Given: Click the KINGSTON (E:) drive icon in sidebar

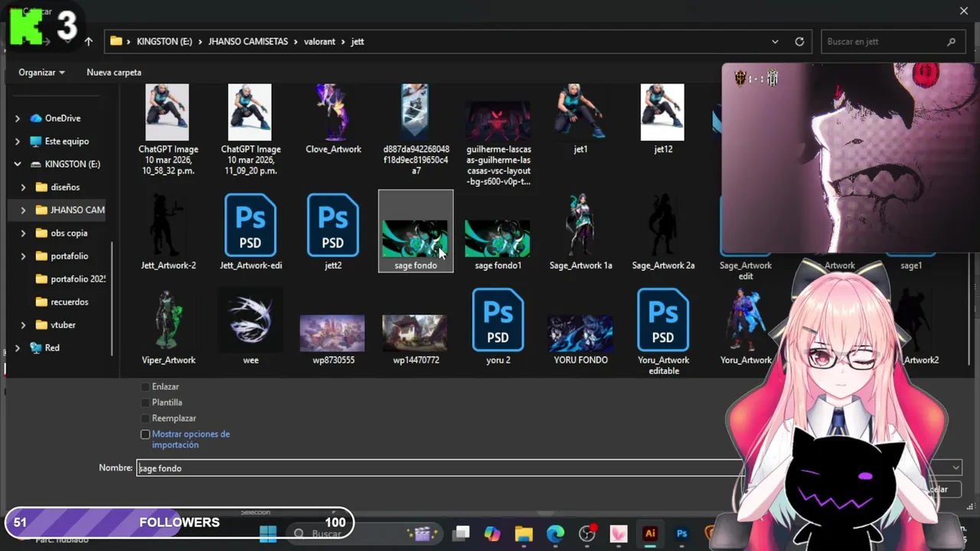Looking at the screenshot, I should point(36,164).
